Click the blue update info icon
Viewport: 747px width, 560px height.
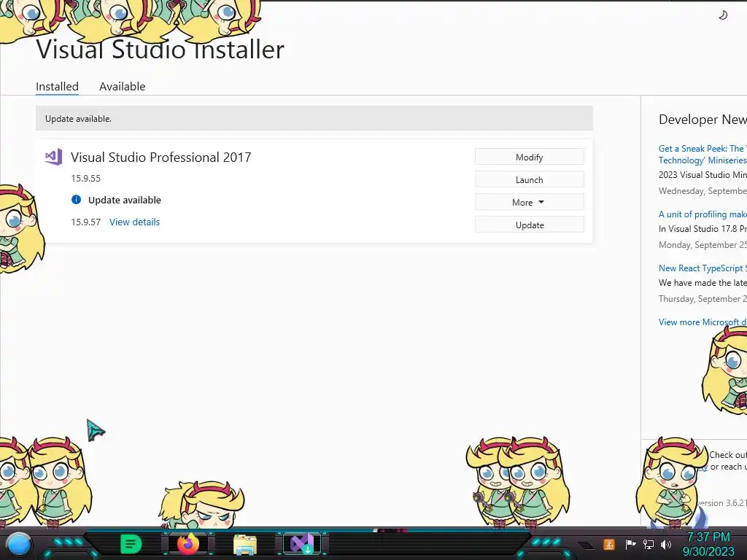[76, 200]
